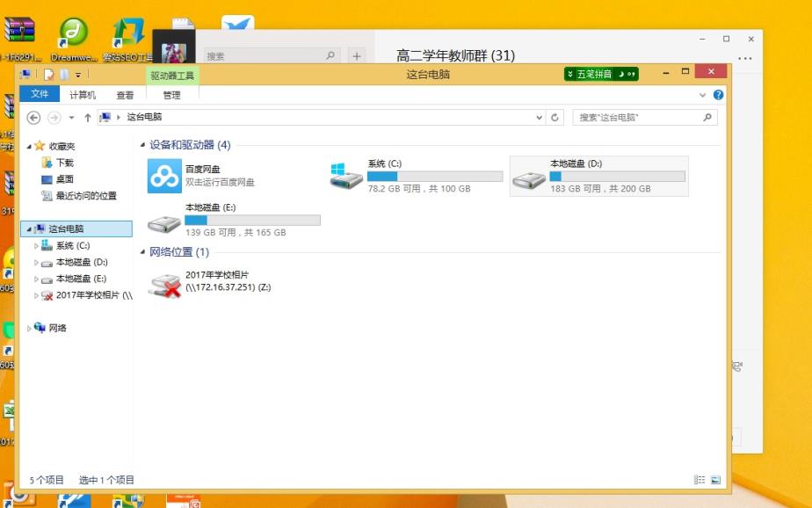Select the 本地磁盘 (E:) drive icon

point(164,220)
